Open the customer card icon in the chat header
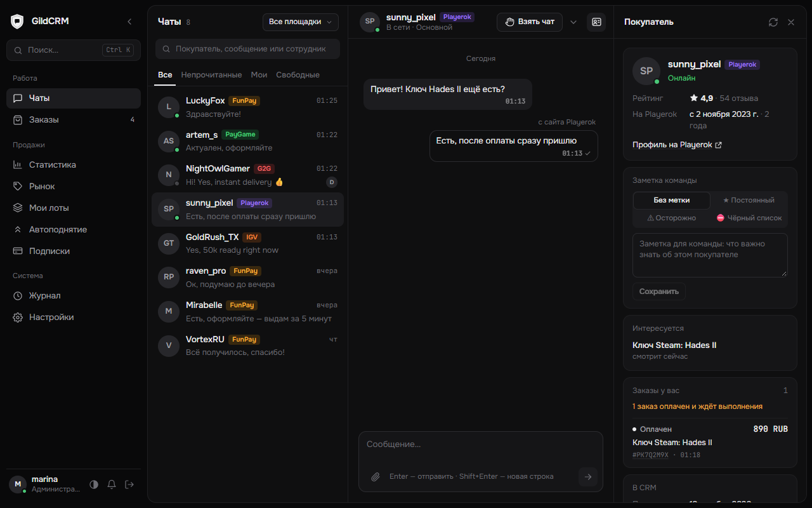 (596, 22)
